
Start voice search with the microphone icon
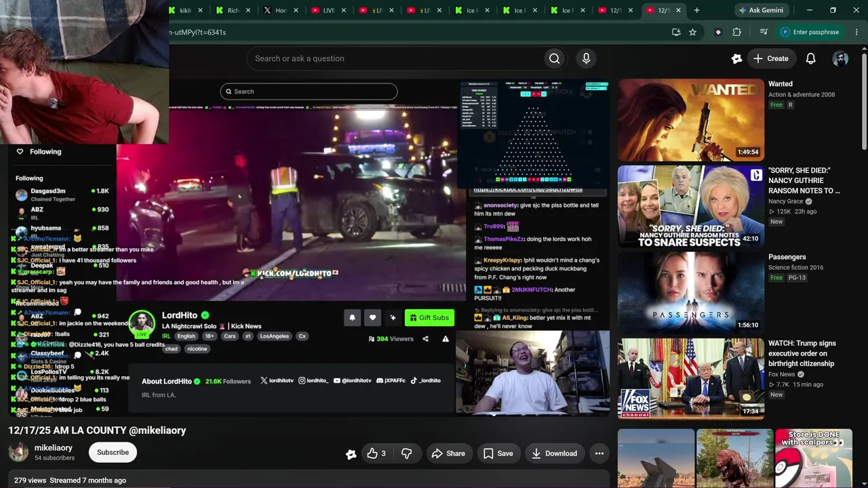pyautogui.click(x=587, y=58)
